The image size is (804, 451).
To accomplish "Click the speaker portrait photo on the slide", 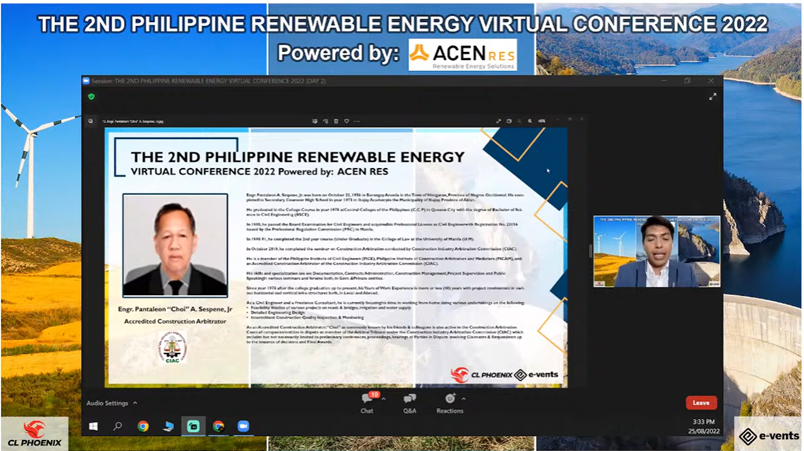I will click(175, 245).
